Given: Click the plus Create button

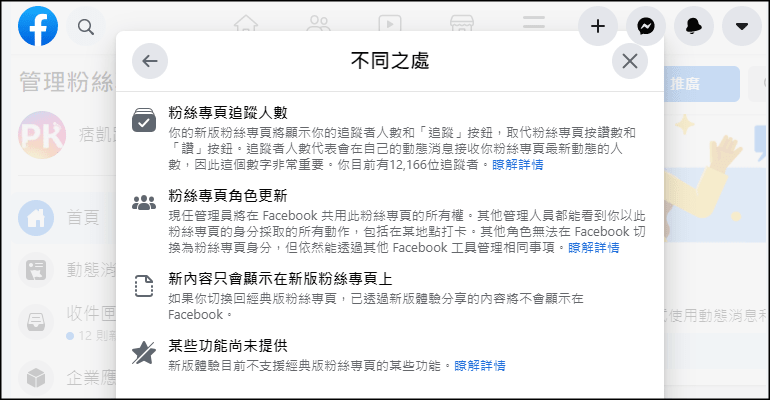Looking at the screenshot, I should 598,26.
